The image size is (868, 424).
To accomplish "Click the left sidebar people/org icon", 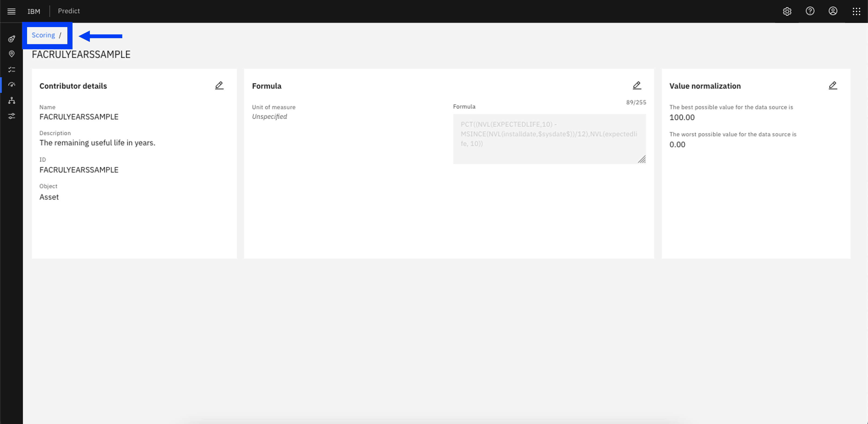I will click(12, 101).
